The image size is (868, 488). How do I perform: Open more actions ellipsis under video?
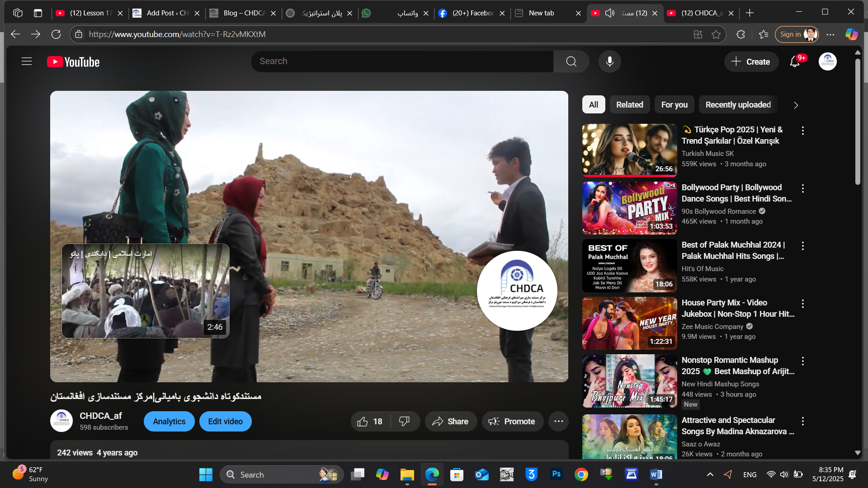coord(558,422)
